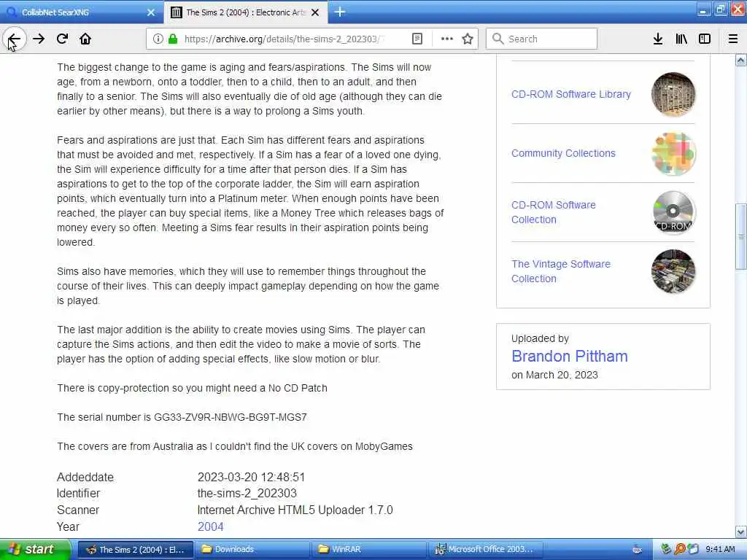Click Internet Archive HTML5 Uploader 1.7.0 text
The image size is (747, 560).
tap(295, 510)
